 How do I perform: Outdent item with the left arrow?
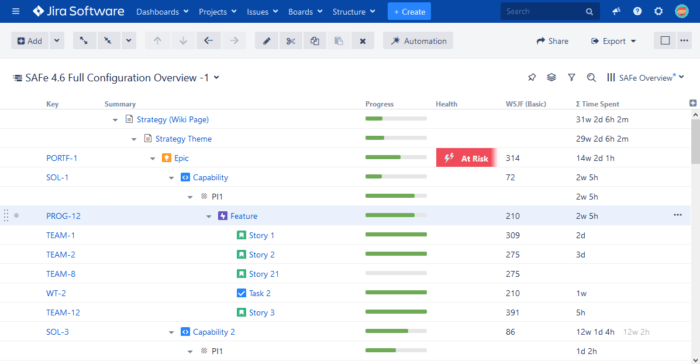[208, 41]
